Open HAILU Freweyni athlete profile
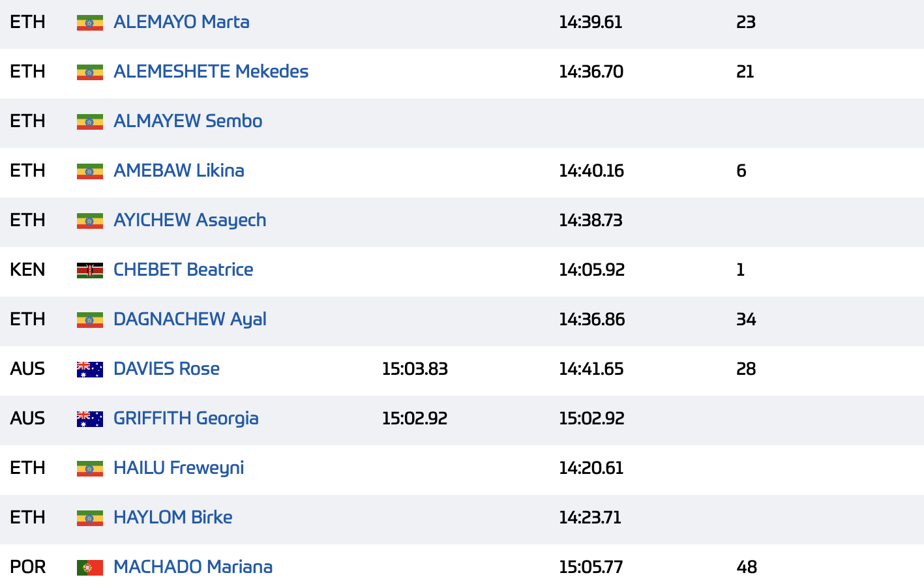 (179, 468)
